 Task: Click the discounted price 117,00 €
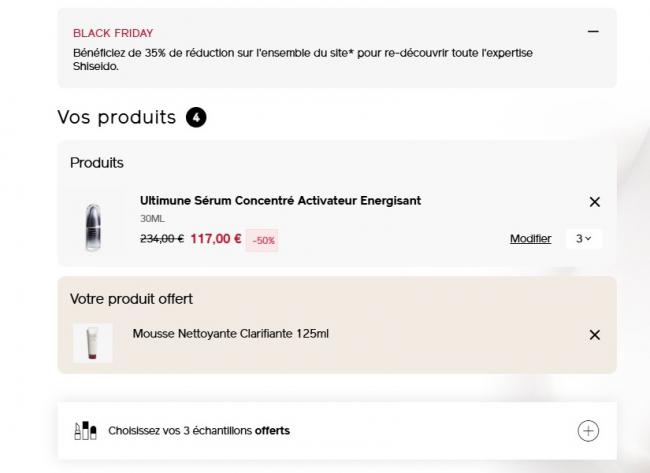click(x=215, y=239)
